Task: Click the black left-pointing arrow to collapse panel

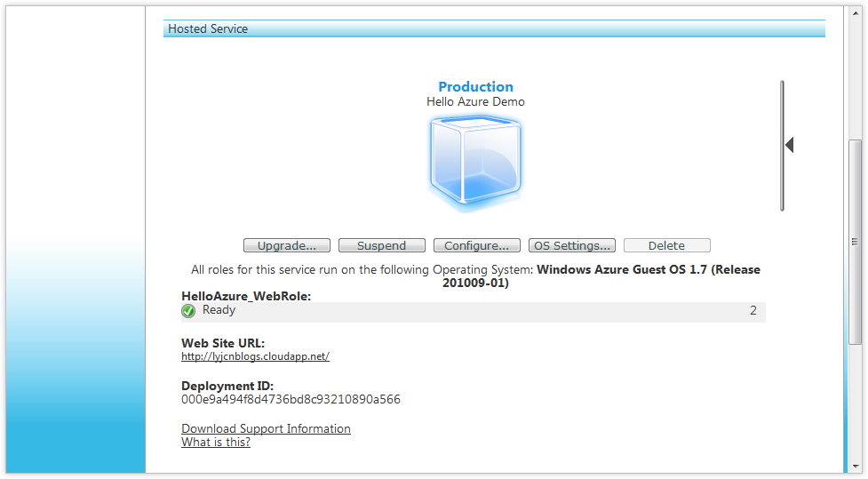Action: (x=790, y=145)
